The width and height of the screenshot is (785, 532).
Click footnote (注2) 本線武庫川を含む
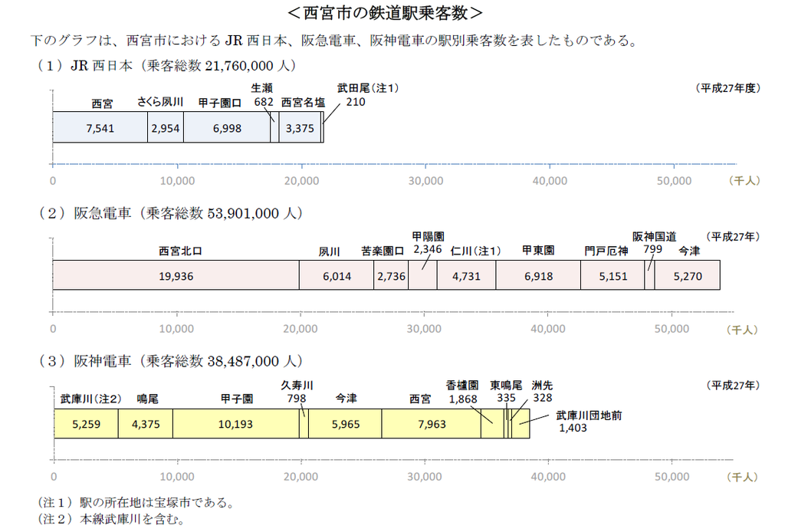click(111, 520)
